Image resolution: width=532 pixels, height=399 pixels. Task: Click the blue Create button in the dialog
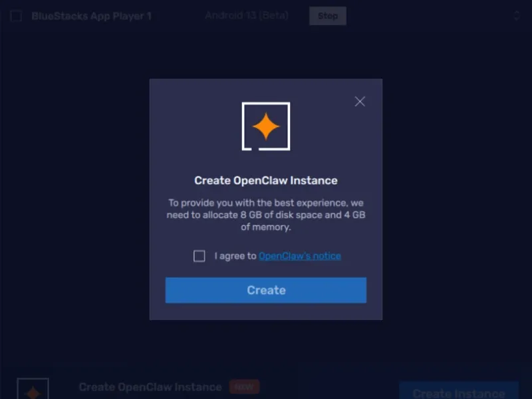265,290
